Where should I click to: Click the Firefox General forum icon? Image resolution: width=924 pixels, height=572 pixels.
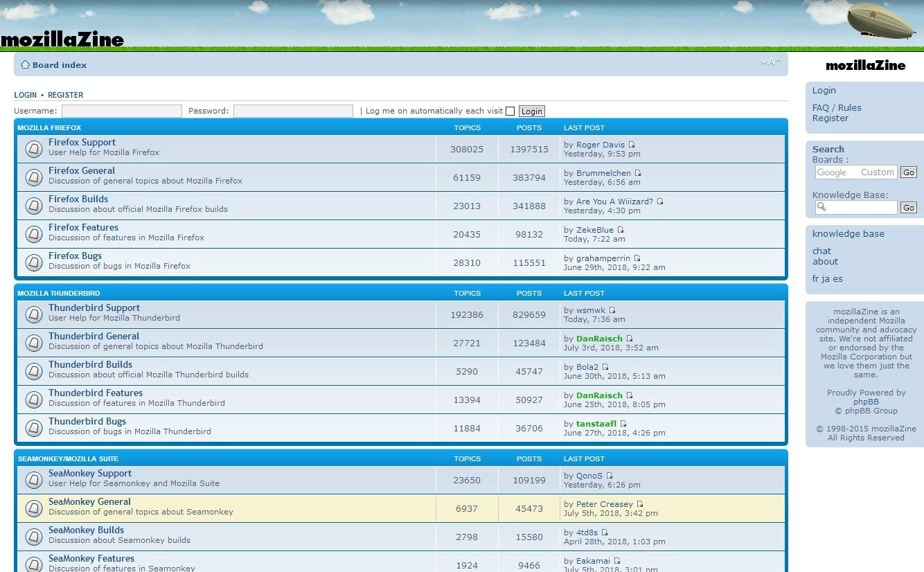pyautogui.click(x=33, y=177)
